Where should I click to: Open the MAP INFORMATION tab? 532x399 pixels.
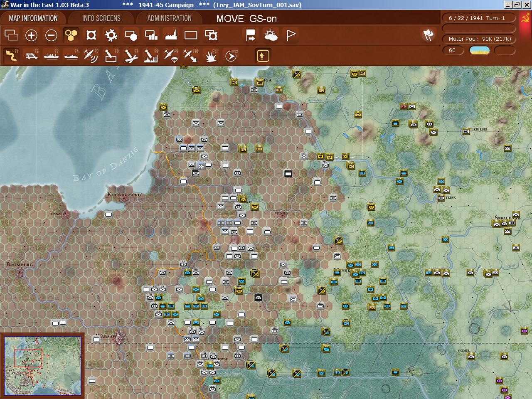[x=33, y=18]
